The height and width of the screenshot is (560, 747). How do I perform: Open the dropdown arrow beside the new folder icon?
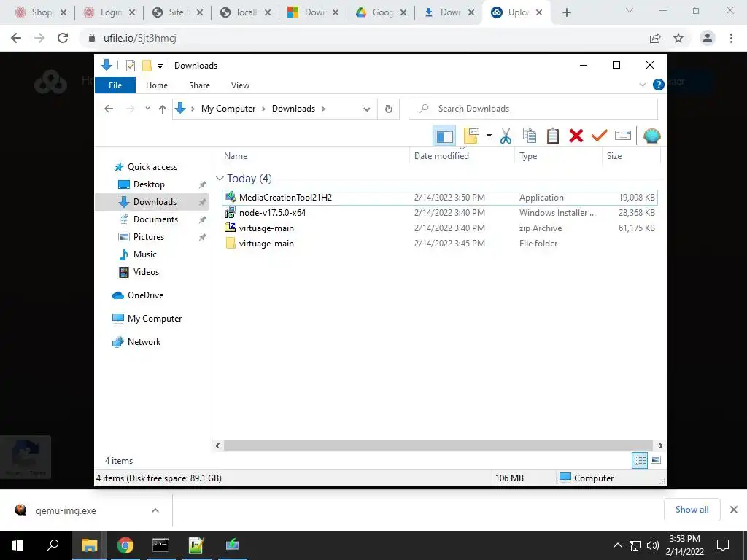pyautogui.click(x=489, y=136)
